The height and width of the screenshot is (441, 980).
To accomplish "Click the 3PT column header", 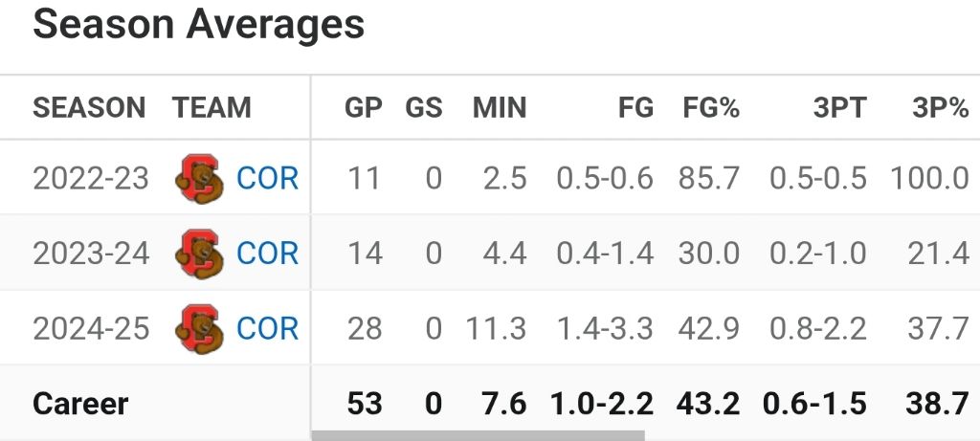I will (x=839, y=108).
